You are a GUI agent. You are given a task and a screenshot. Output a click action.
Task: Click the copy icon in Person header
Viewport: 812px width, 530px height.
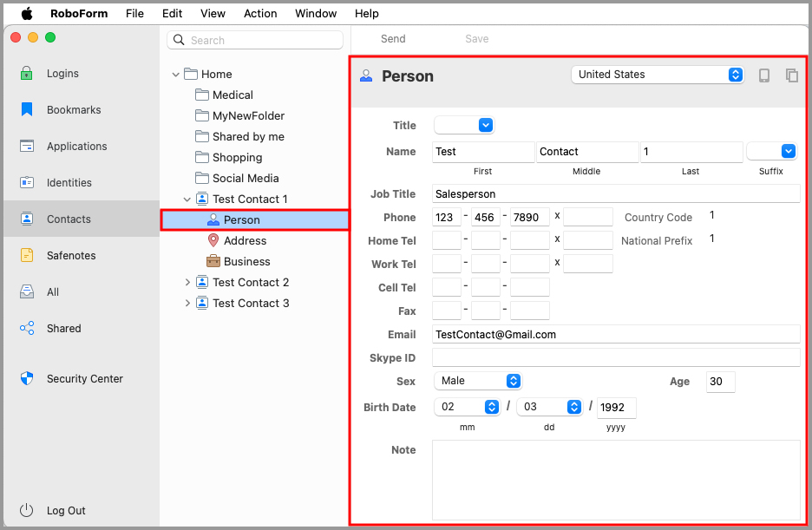791,75
